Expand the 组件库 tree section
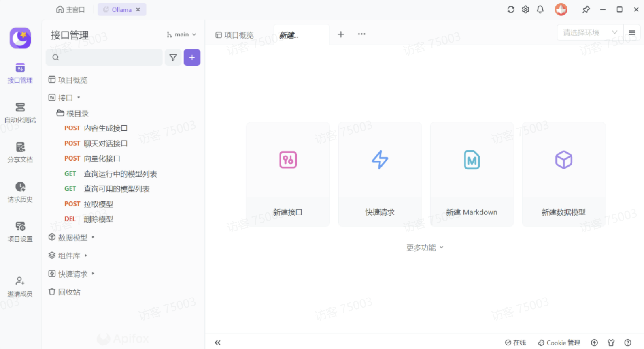This screenshot has width=644, height=349. [86, 255]
